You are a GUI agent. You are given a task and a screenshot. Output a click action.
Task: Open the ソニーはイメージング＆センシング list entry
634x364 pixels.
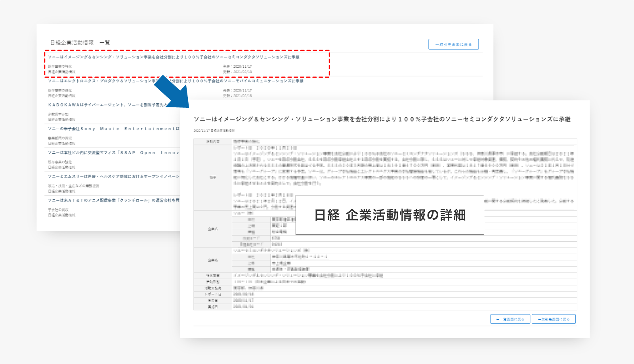click(x=174, y=57)
